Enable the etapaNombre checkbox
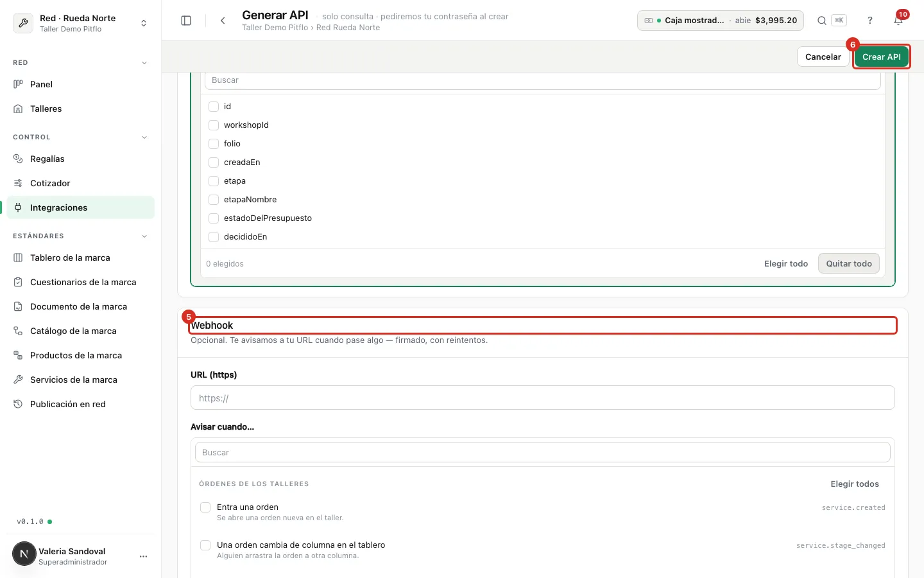Image resolution: width=924 pixels, height=578 pixels. (214, 200)
